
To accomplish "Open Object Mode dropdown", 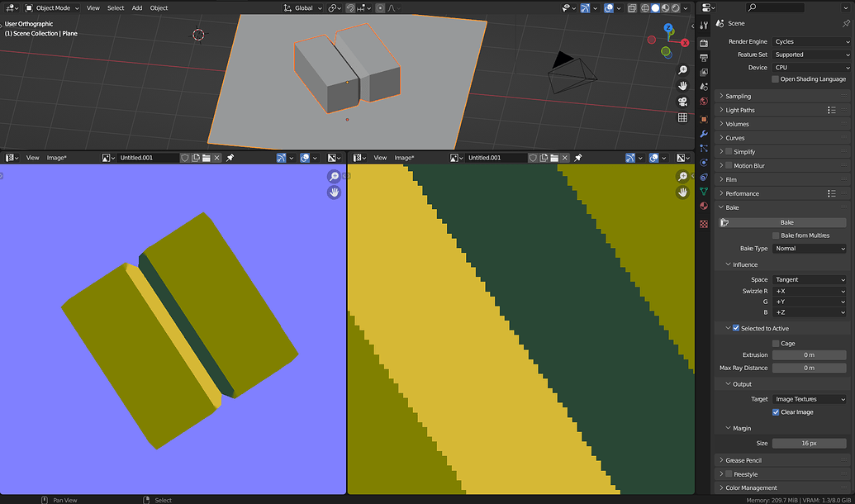I will click(x=52, y=8).
